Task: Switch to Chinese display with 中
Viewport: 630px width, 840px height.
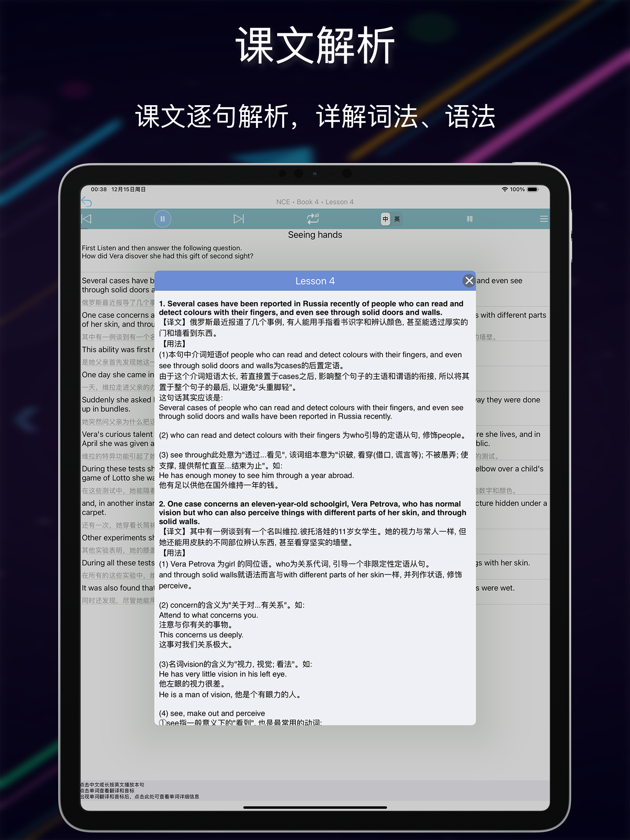Action: (x=385, y=219)
